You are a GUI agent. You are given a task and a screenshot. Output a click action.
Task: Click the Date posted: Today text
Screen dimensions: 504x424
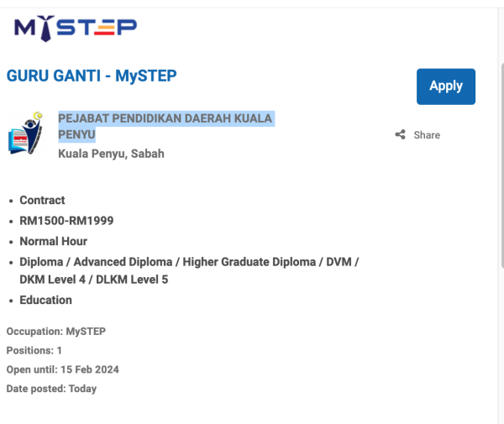[51, 389]
